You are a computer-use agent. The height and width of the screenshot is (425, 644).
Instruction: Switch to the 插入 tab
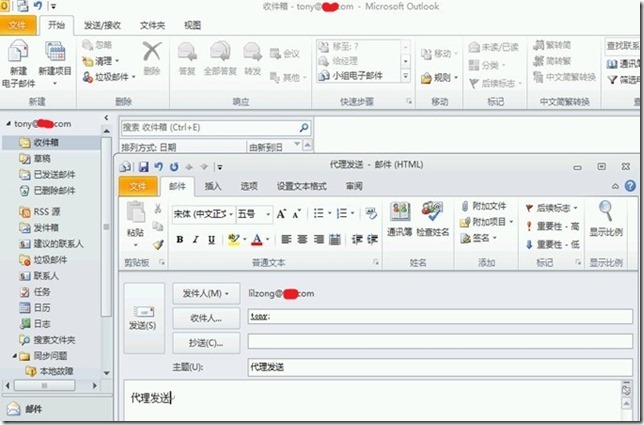point(213,186)
